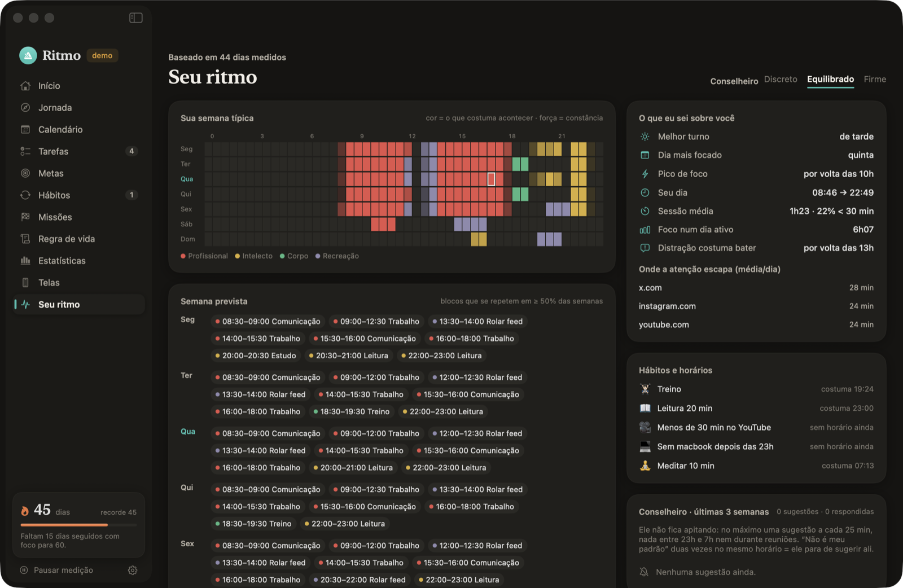Click the Dia mais focado row
This screenshot has width=903, height=588.
click(756, 155)
